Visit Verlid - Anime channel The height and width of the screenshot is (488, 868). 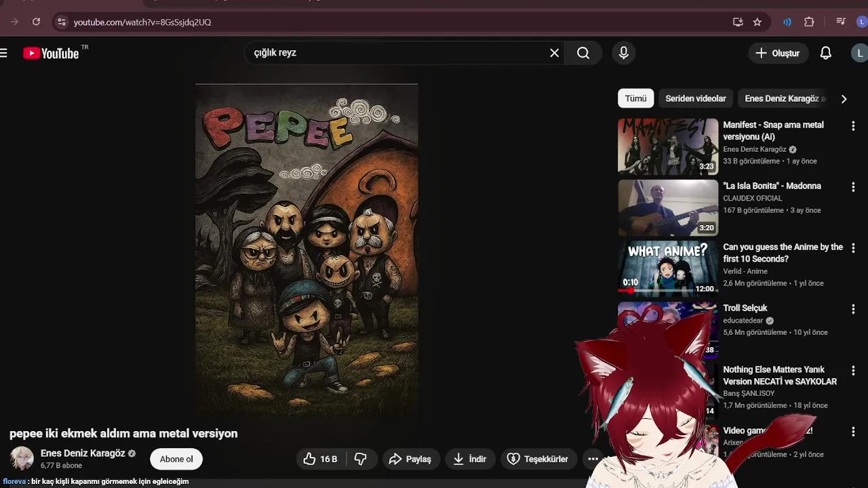tap(745, 271)
